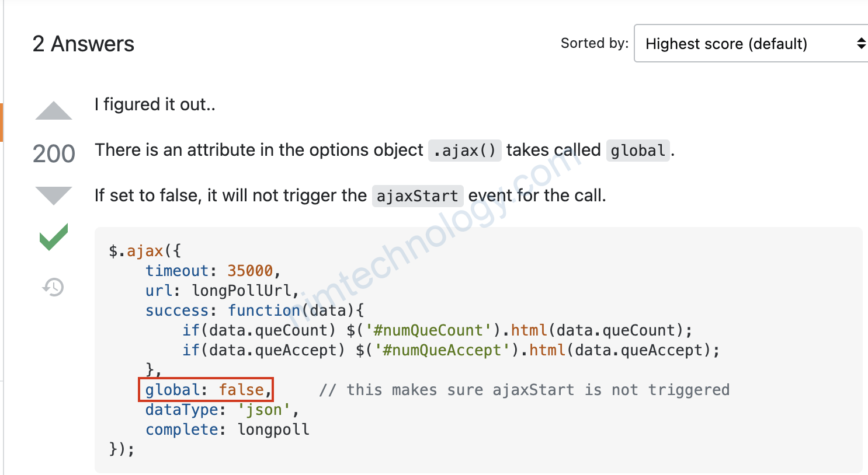Click the green accepted answer checkmark

click(x=54, y=237)
